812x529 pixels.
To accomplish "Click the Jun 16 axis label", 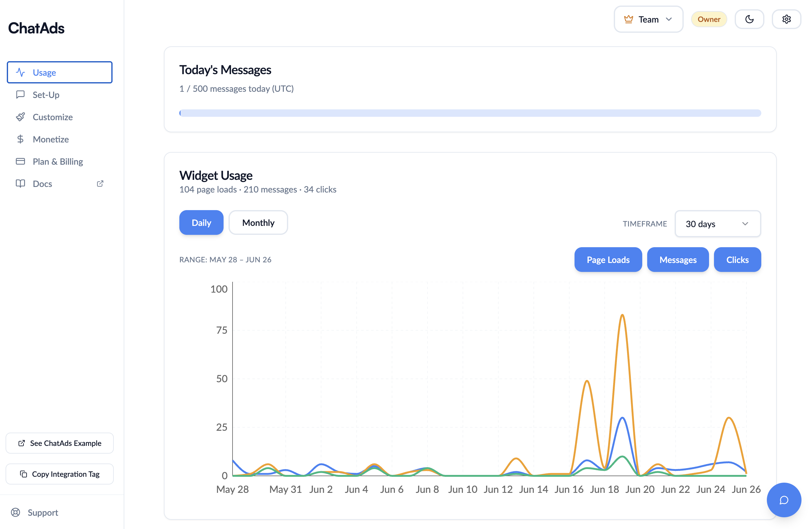I will (569, 489).
